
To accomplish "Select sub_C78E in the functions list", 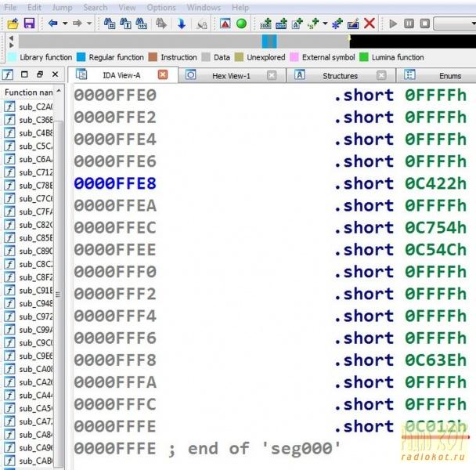I will [35, 186].
